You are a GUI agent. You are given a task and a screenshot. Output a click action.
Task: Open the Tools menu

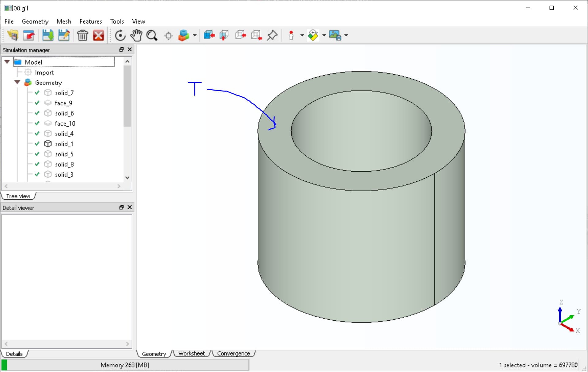117,21
